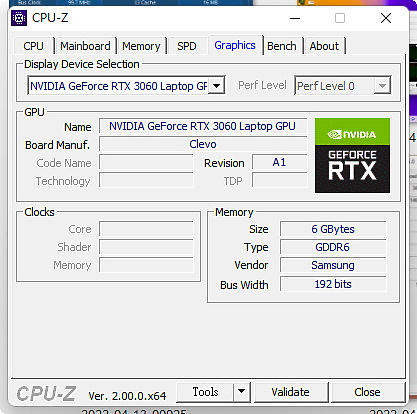The image size is (417, 414).
Task: Open the Perf Level dropdown
Action: point(382,86)
